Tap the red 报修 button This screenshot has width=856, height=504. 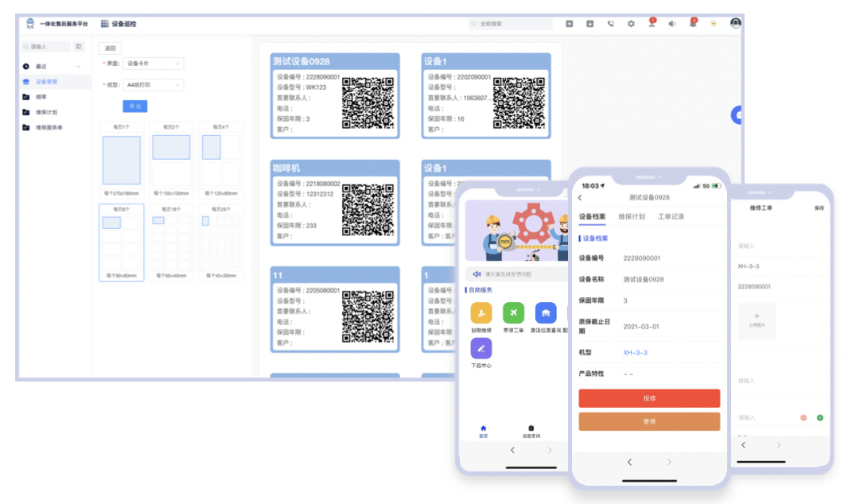point(649,398)
